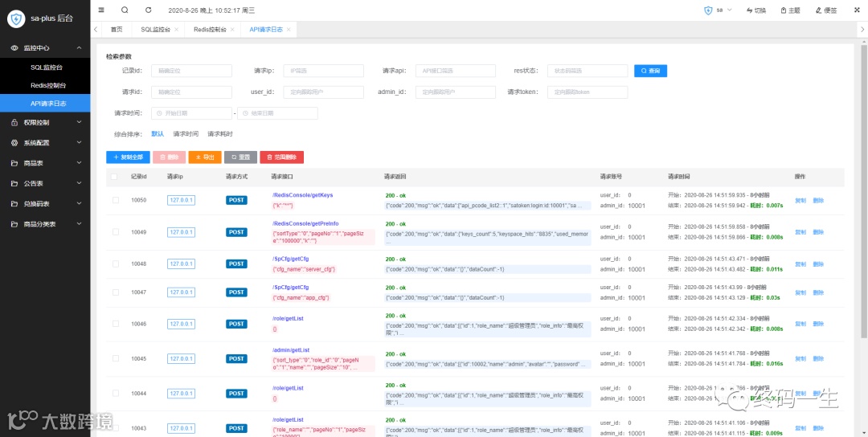868x437 pixels.
Task: Tick the select-all checkbox in table header
Action: click(x=114, y=177)
